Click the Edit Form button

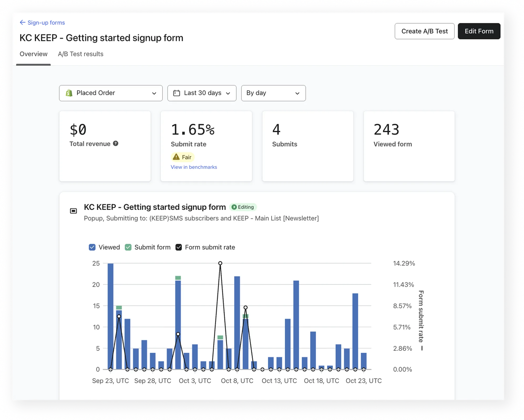[x=479, y=31]
